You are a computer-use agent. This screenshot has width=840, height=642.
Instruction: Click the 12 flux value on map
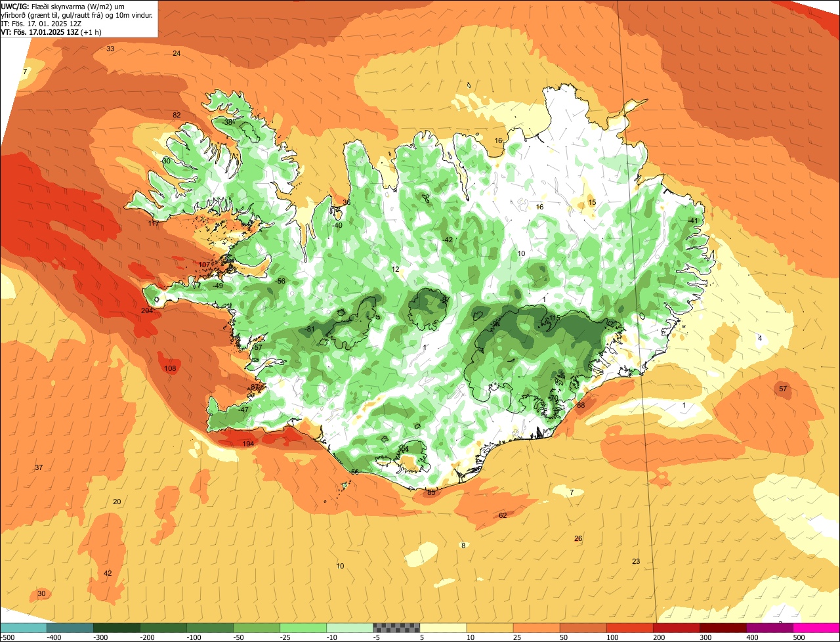[395, 269]
